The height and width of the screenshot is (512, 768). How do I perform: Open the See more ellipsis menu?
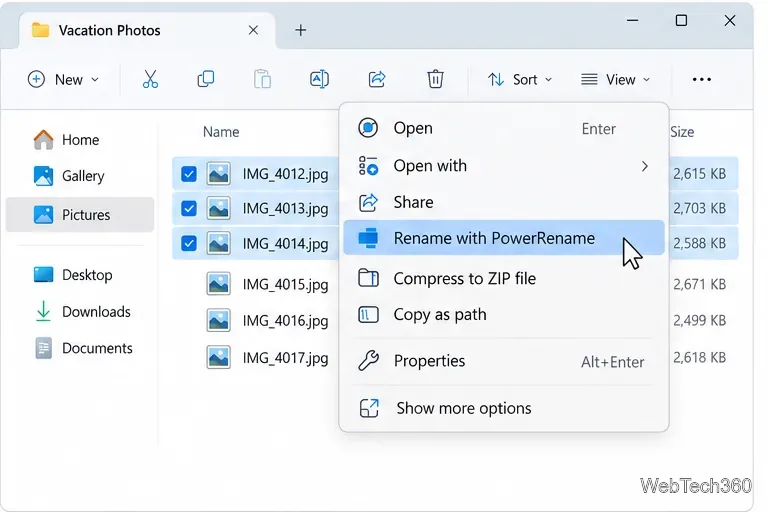(701, 79)
